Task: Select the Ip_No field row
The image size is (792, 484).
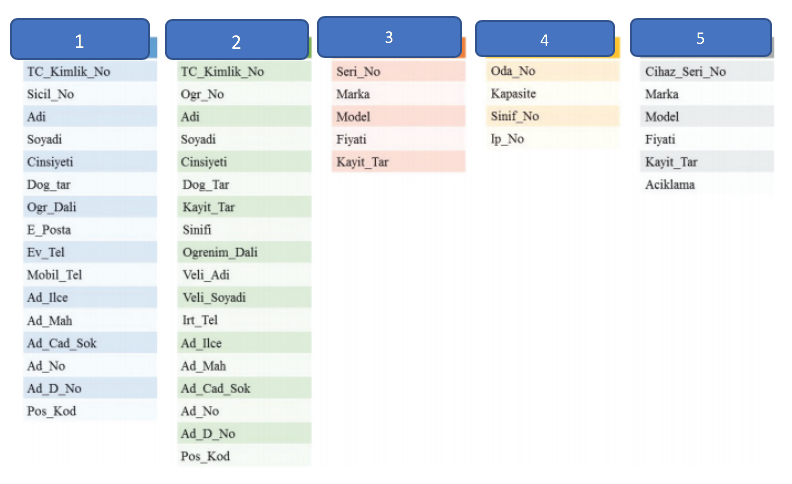Action: [553, 139]
